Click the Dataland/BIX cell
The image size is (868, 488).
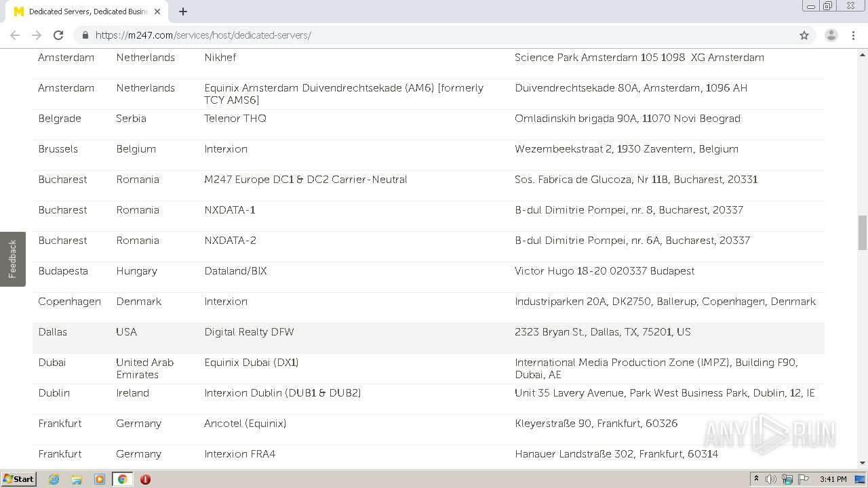pyautogui.click(x=235, y=271)
